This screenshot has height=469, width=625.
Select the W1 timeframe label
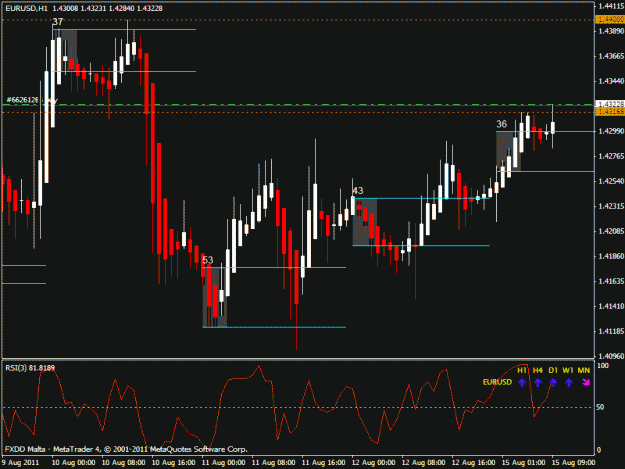tap(568, 370)
